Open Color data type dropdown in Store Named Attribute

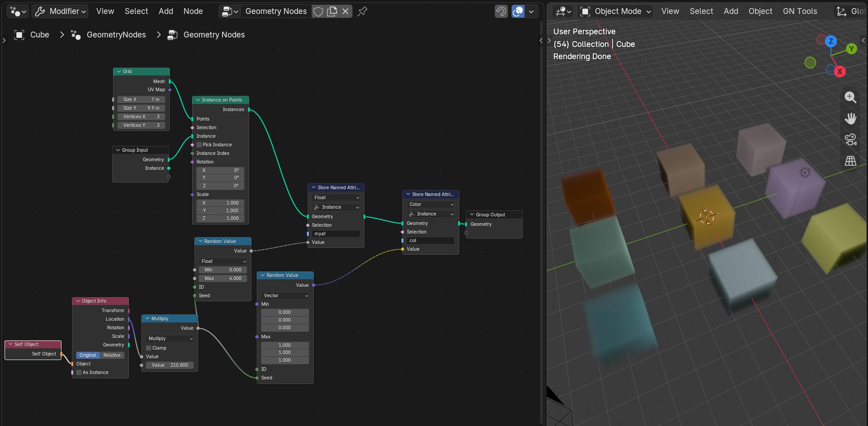(x=430, y=204)
